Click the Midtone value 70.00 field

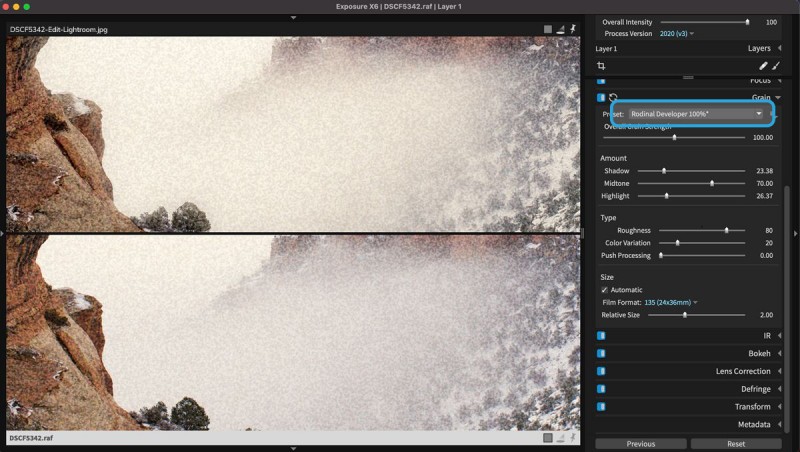764,183
